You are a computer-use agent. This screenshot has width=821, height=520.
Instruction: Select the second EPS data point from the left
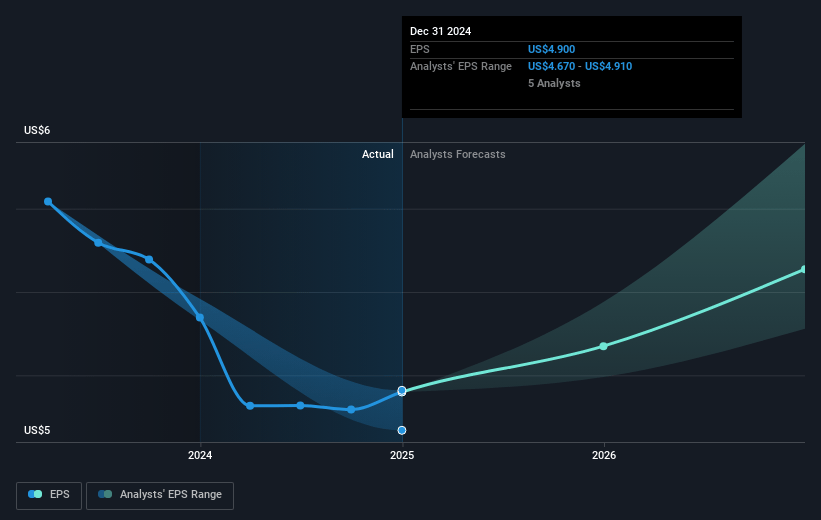(x=98, y=242)
